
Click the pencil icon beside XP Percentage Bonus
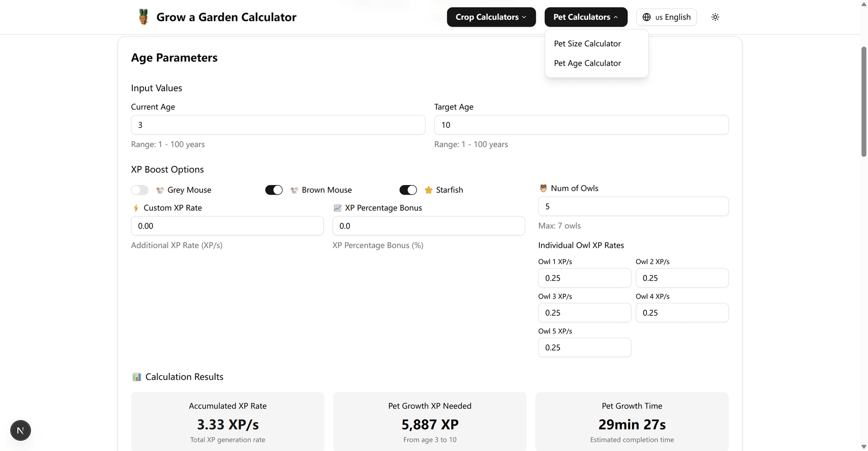click(337, 208)
